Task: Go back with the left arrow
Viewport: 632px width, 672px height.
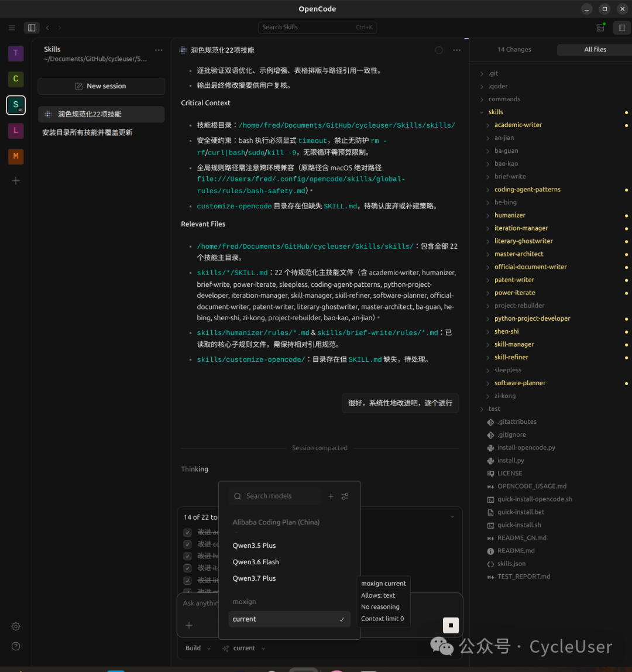Action: (x=47, y=28)
